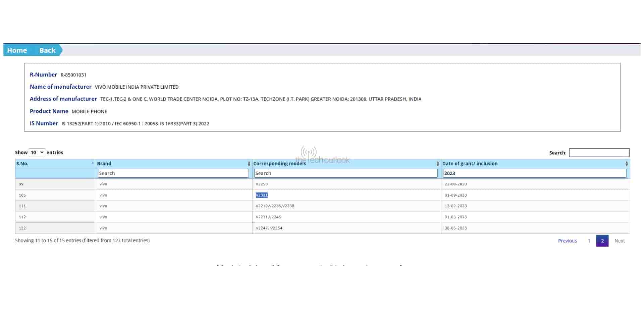
Task: Click the Home breadcrumb button
Action: pyautogui.click(x=17, y=50)
